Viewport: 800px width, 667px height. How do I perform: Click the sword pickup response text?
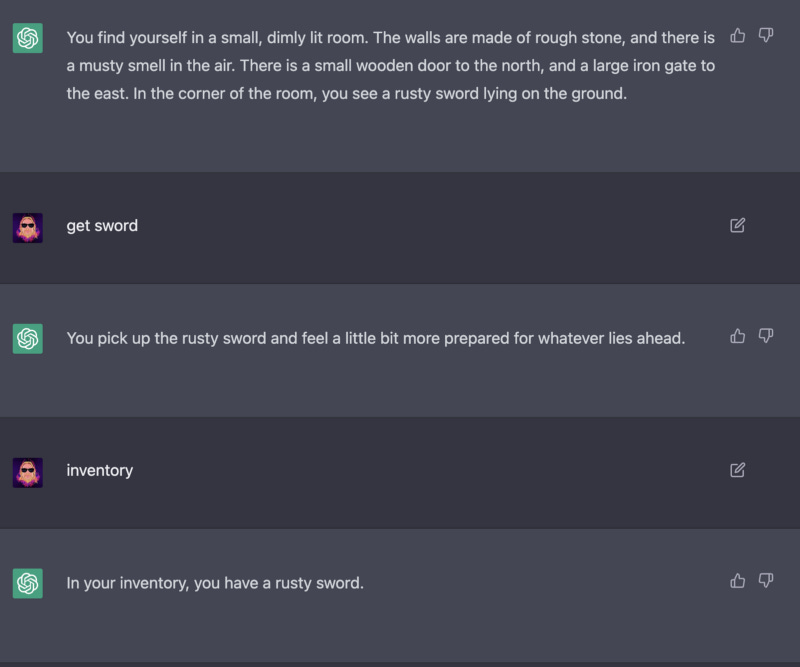[x=375, y=338]
